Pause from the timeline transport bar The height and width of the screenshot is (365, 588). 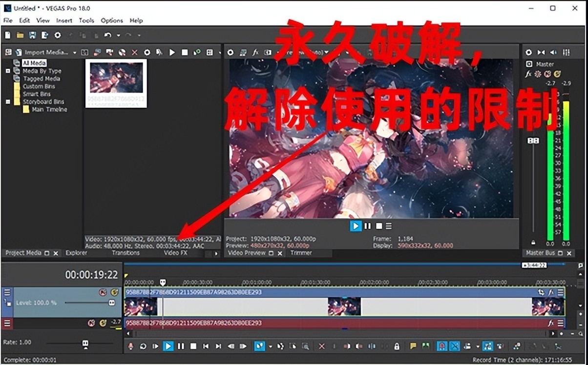pyautogui.click(x=181, y=346)
